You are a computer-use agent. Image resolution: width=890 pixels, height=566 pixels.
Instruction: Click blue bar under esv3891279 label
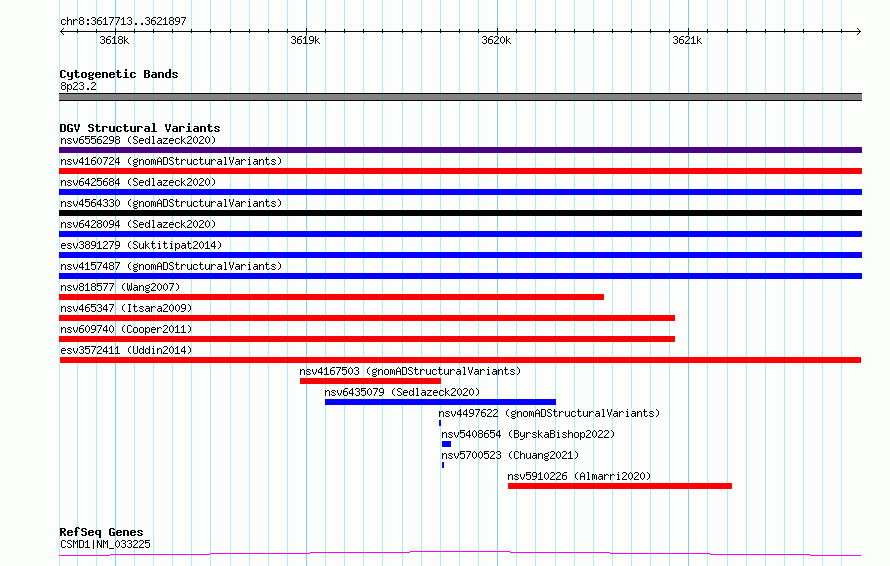point(460,255)
